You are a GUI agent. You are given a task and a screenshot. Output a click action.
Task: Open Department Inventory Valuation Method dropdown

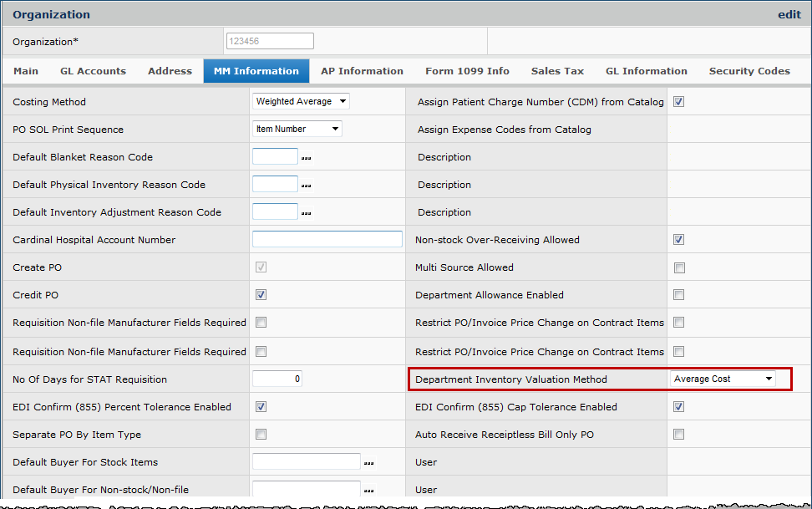723,379
